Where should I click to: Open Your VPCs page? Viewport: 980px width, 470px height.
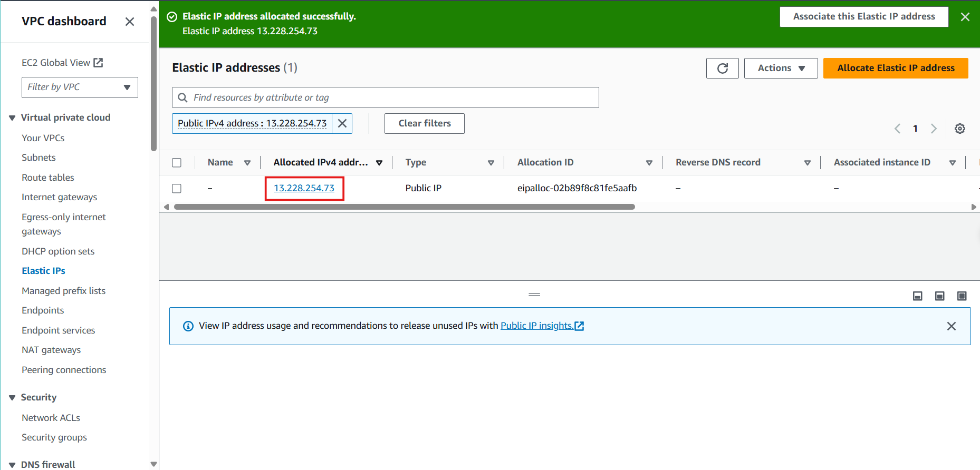coord(43,138)
